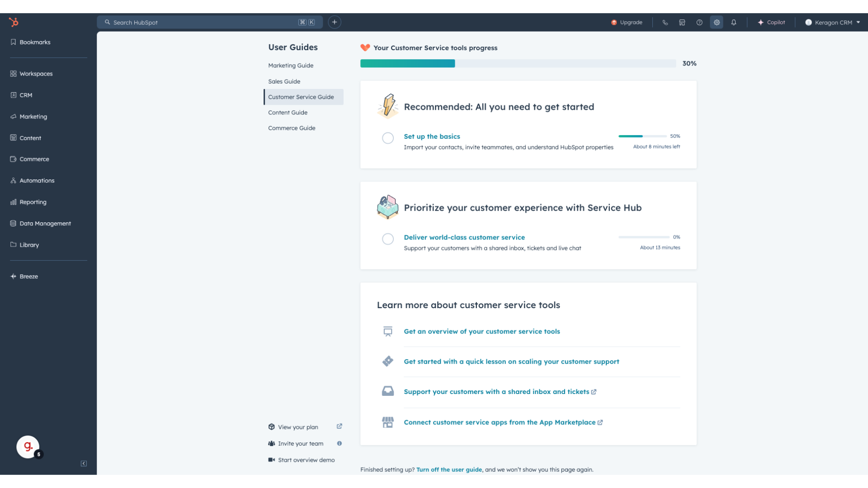Start overview demo

tap(302, 460)
